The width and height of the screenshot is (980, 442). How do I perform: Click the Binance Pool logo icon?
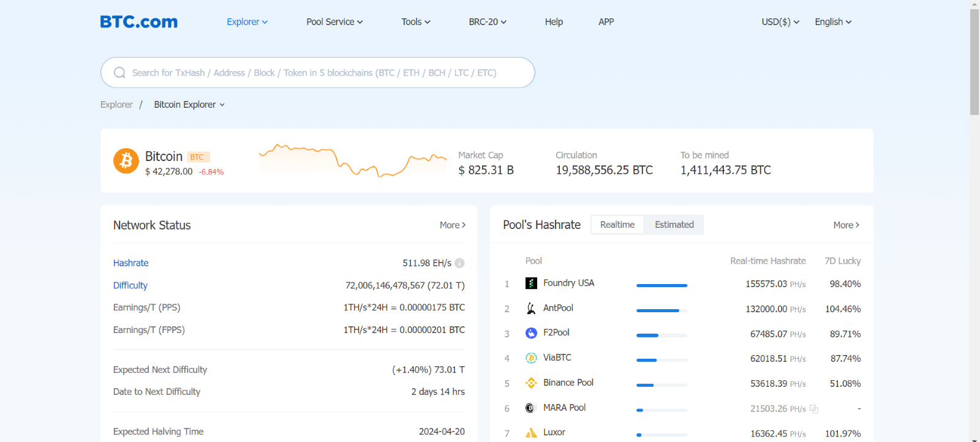coord(531,383)
